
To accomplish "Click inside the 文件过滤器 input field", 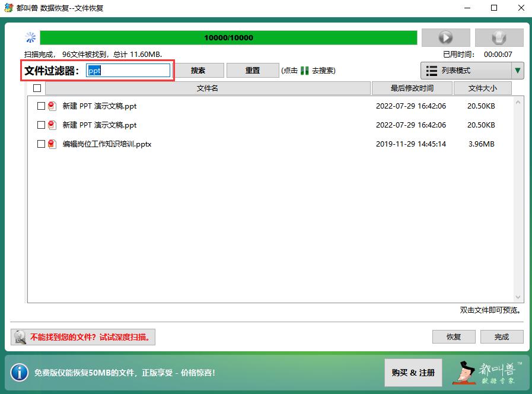I will coord(128,70).
